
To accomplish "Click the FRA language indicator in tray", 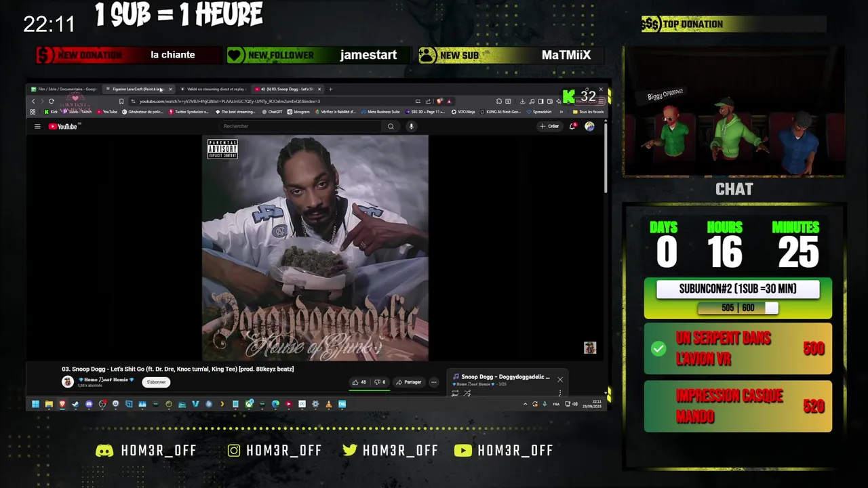I will pos(557,404).
